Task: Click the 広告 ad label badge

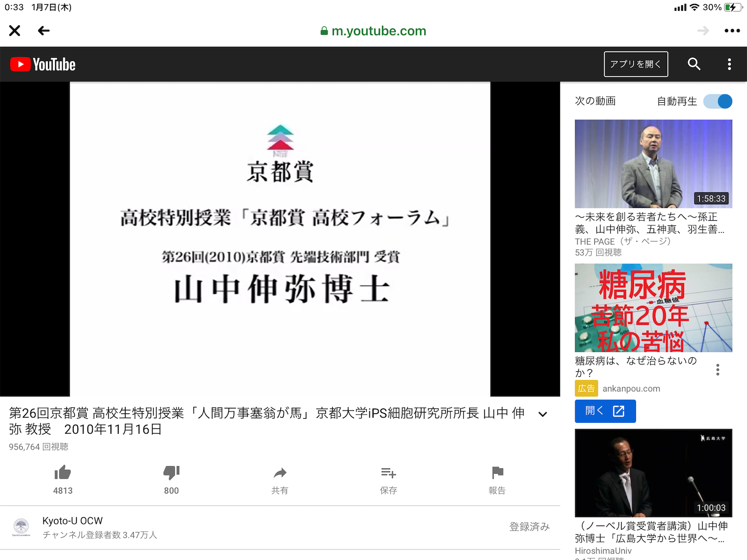Action: point(587,389)
